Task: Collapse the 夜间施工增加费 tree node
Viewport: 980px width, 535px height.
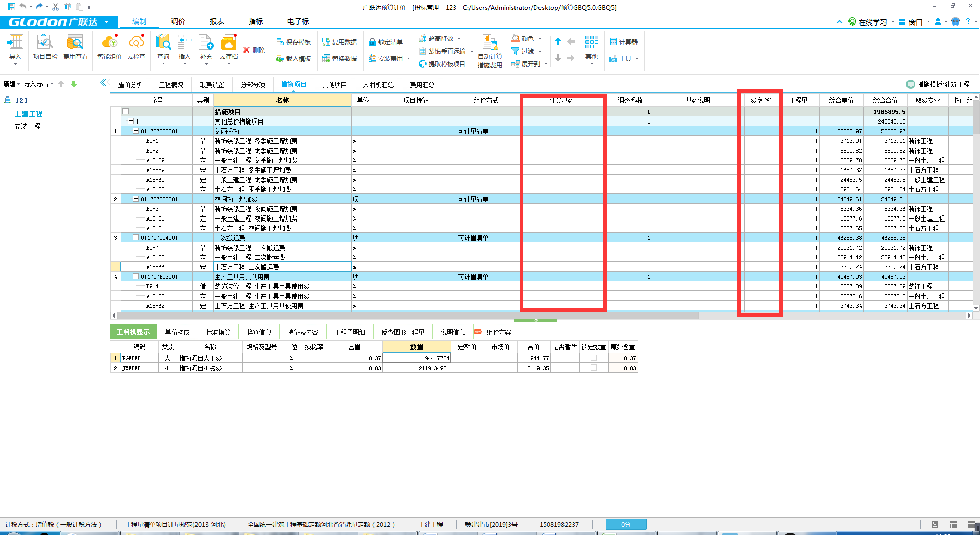Action: (136, 199)
